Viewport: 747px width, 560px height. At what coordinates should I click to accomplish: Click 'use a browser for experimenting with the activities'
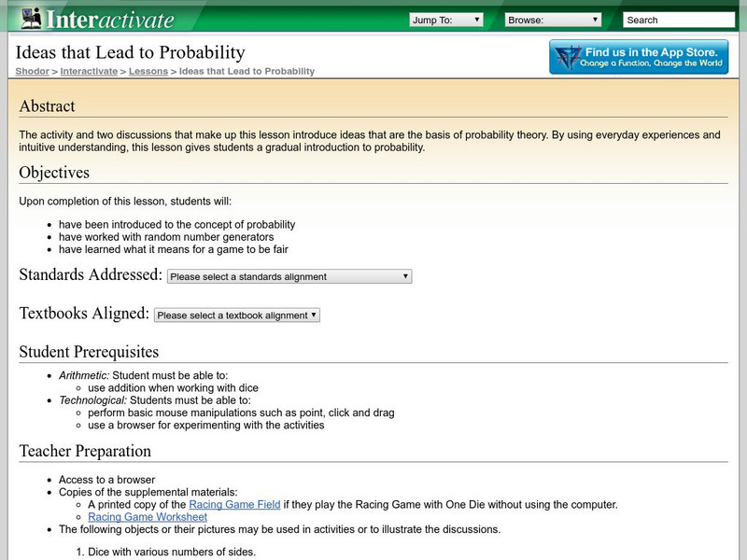206,426
